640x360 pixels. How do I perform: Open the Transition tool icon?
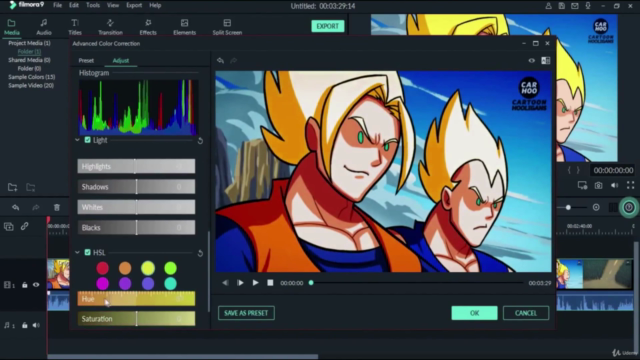pos(110,23)
